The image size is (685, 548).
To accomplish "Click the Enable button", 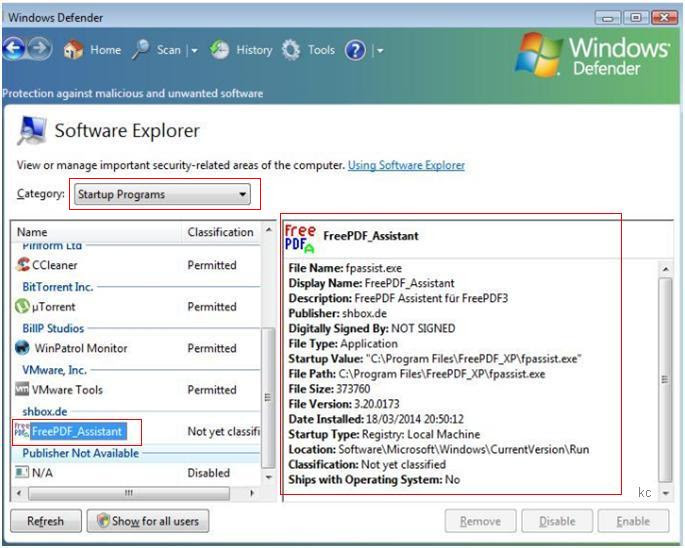I will pos(633,521).
